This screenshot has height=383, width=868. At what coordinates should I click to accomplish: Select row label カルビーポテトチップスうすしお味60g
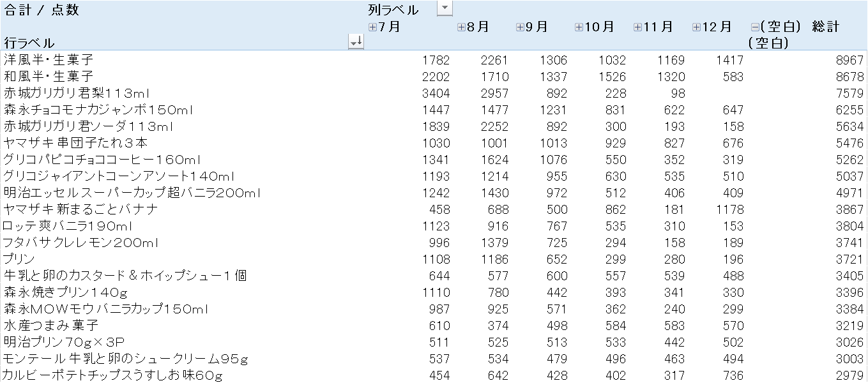[x=113, y=375]
